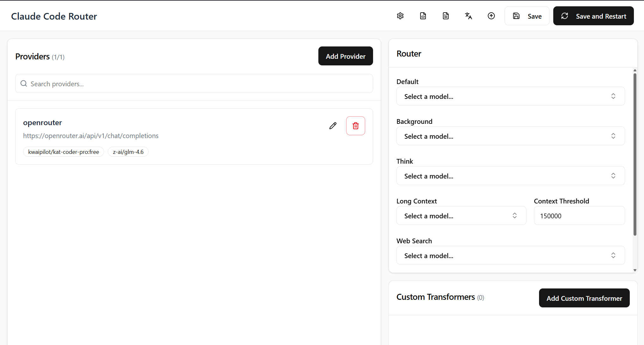
Task: Expand the Web Search model dropdown
Action: click(x=510, y=256)
